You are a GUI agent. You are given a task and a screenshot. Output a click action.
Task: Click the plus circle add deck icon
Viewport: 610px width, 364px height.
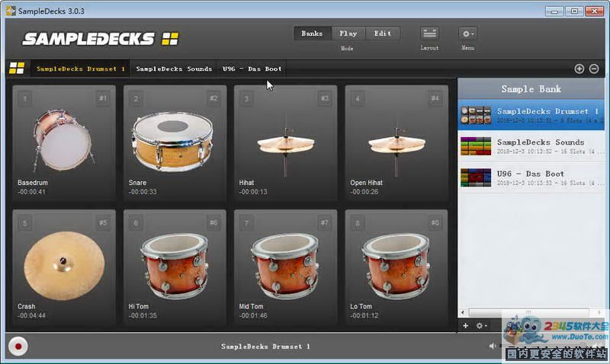[579, 69]
